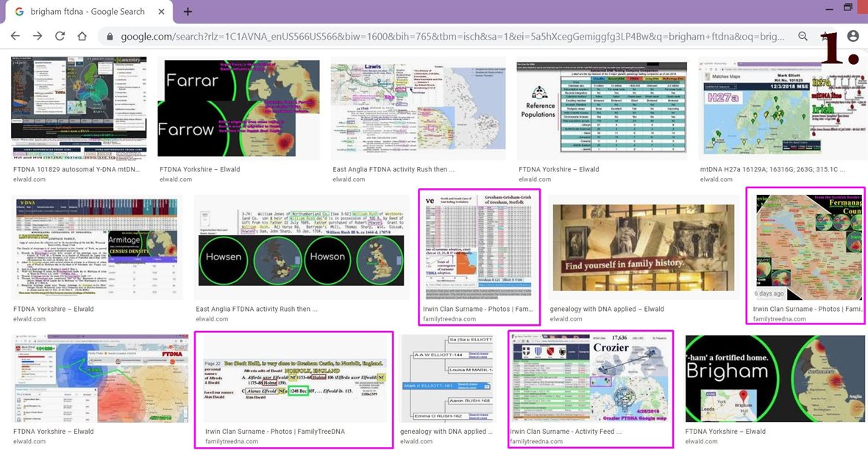Open the Reference Populations table image
The image size is (868, 450).
pos(602,108)
